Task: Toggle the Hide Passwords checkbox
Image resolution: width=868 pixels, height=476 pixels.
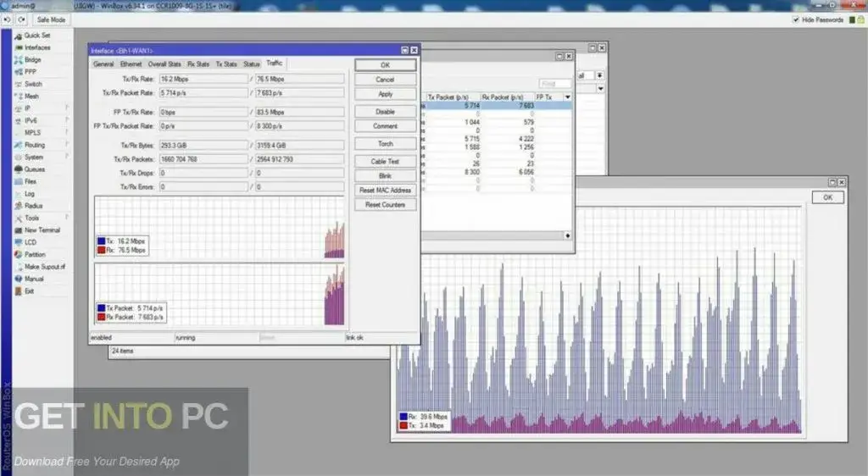Action: click(x=795, y=19)
